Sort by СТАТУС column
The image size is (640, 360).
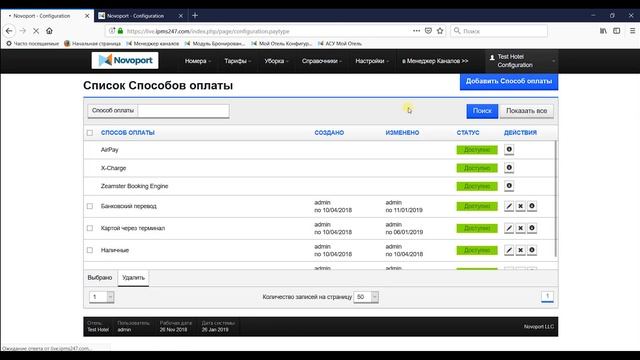pos(468,133)
